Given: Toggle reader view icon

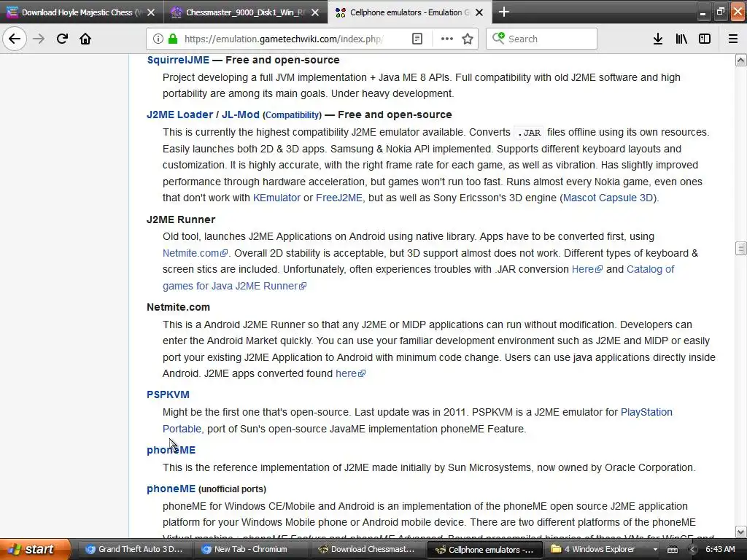Looking at the screenshot, I should [417, 39].
